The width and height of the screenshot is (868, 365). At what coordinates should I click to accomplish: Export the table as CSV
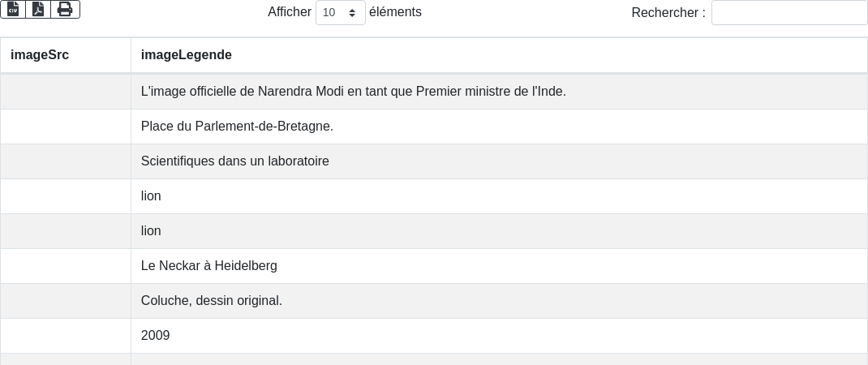[x=13, y=9]
